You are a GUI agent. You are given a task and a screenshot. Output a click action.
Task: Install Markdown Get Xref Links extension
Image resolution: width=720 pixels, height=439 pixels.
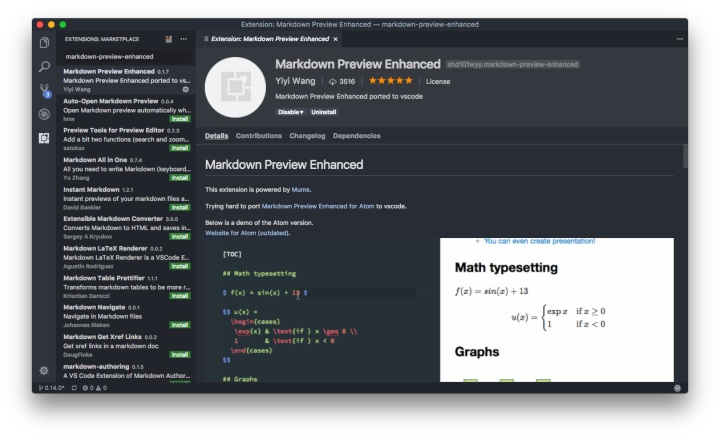(180, 355)
